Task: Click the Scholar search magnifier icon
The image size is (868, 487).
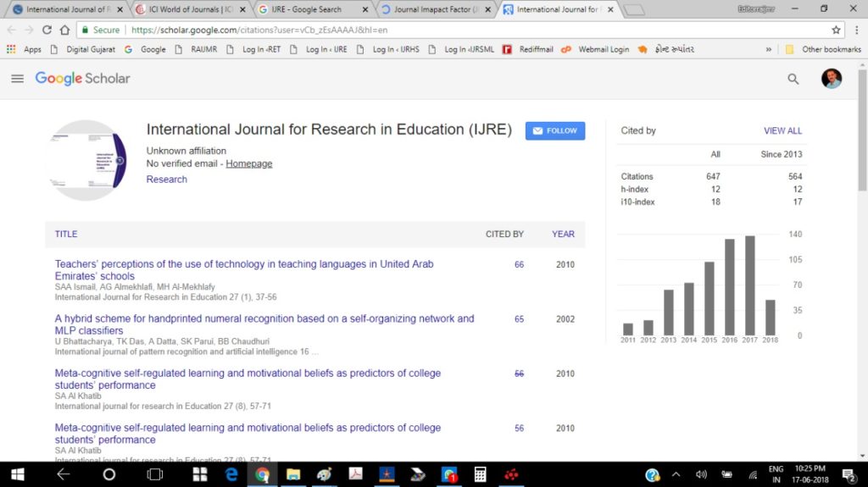Action: click(x=793, y=79)
